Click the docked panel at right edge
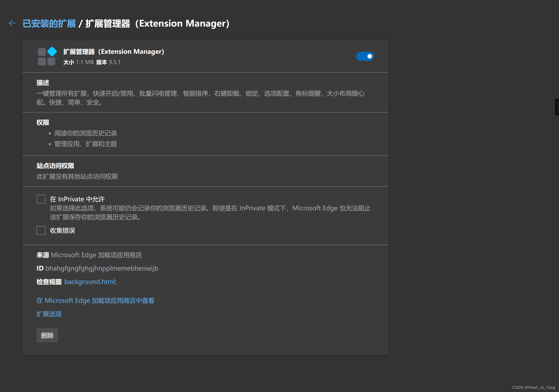559x392 pixels. point(557,107)
